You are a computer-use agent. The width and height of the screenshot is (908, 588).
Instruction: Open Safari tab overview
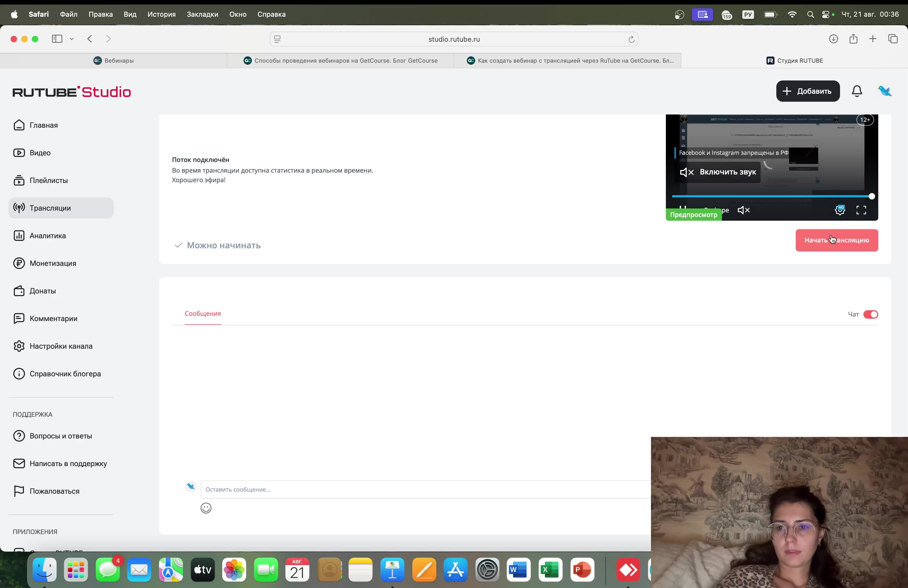point(893,39)
